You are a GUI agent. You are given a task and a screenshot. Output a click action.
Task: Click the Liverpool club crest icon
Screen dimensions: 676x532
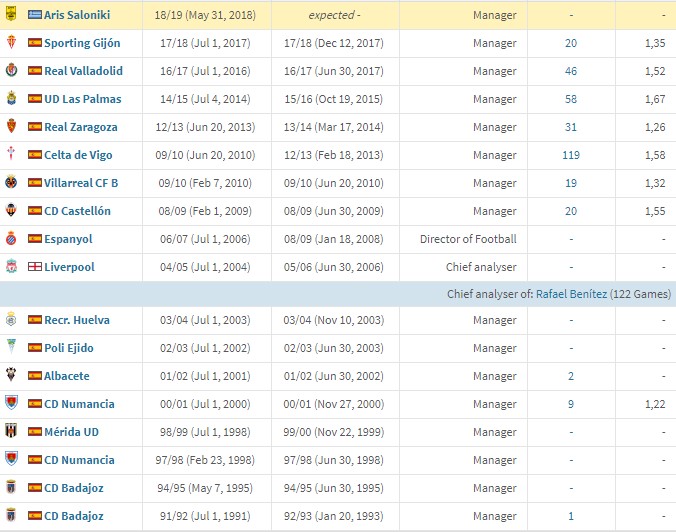11,266
